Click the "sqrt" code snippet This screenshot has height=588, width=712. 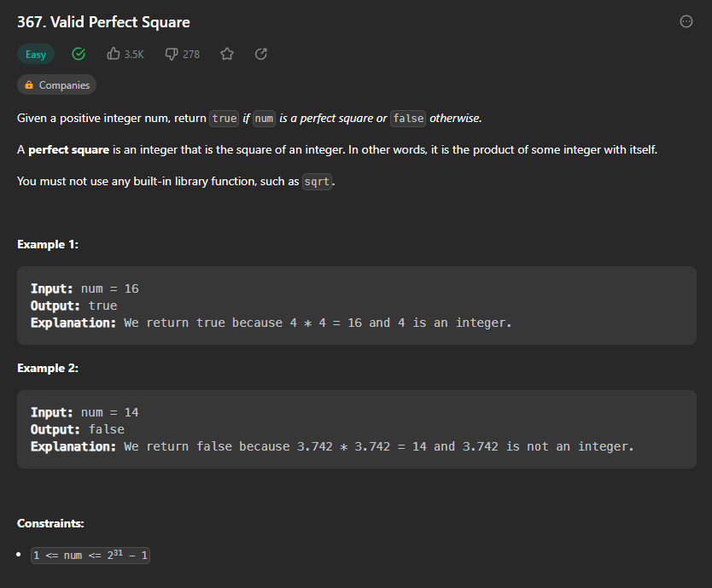coord(318,182)
